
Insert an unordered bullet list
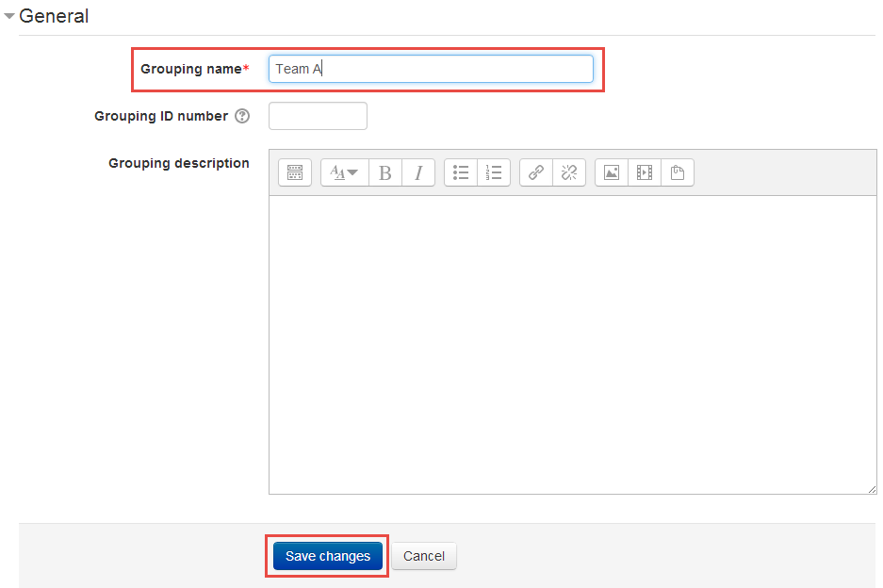tap(461, 172)
